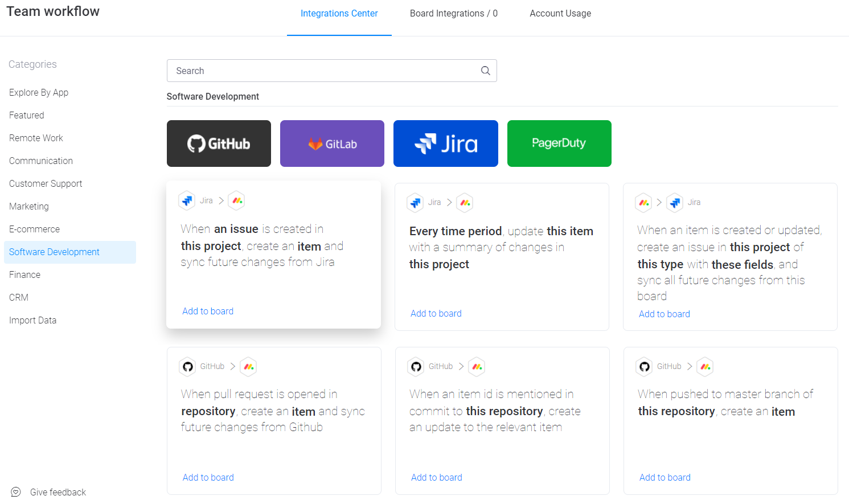This screenshot has height=504, width=849.
Task: Click monday icon in commit mention card
Action: point(477,367)
